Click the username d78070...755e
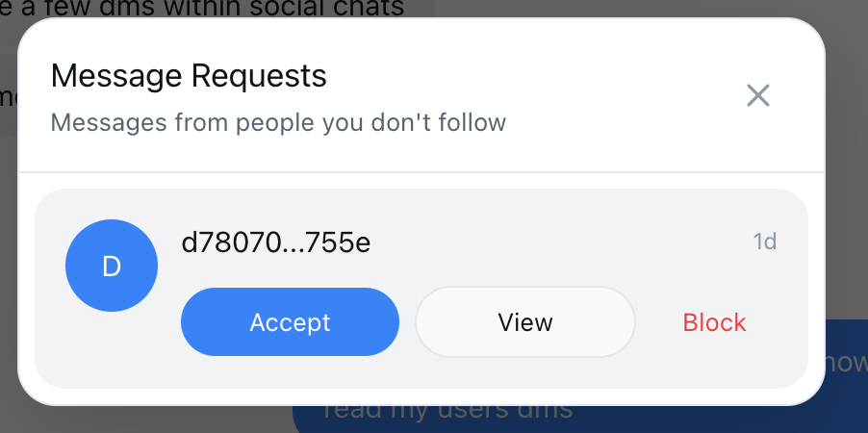868x433 pixels. coord(275,243)
